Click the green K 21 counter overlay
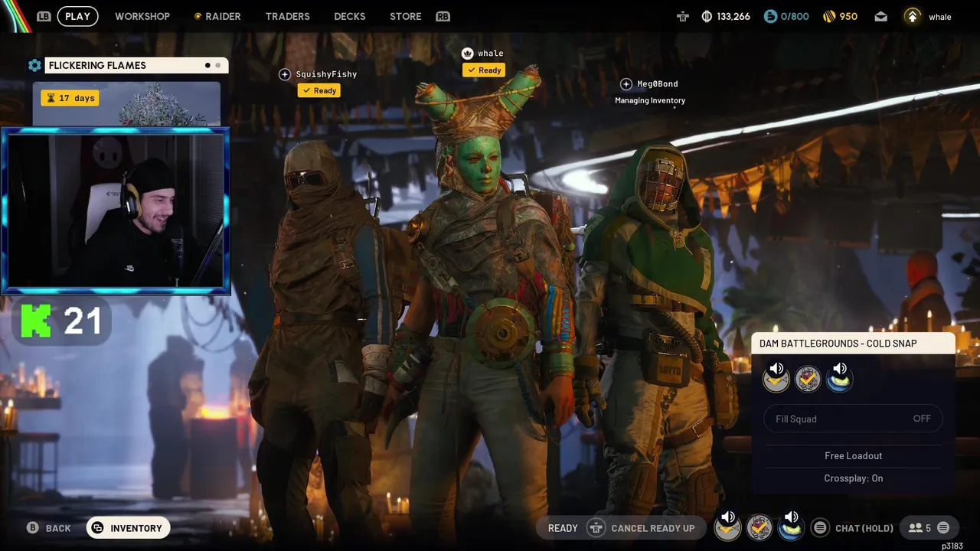This screenshot has height=551, width=980. click(63, 321)
